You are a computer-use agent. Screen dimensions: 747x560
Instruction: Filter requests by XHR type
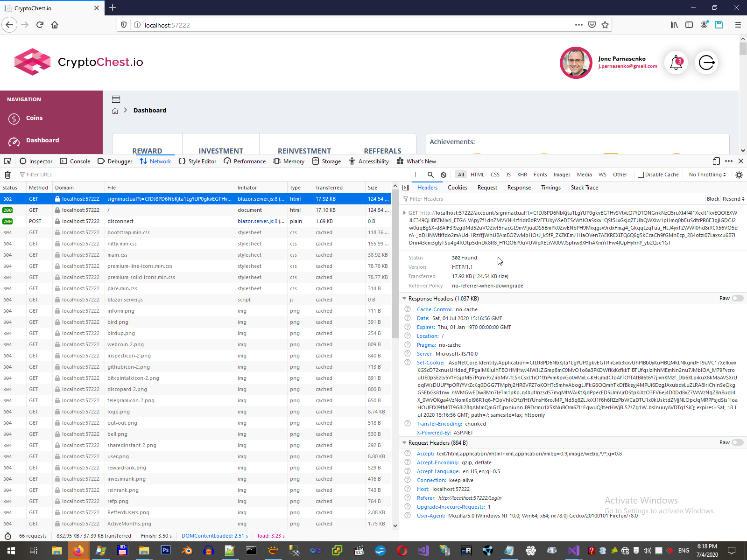pyautogui.click(x=522, y=175)
